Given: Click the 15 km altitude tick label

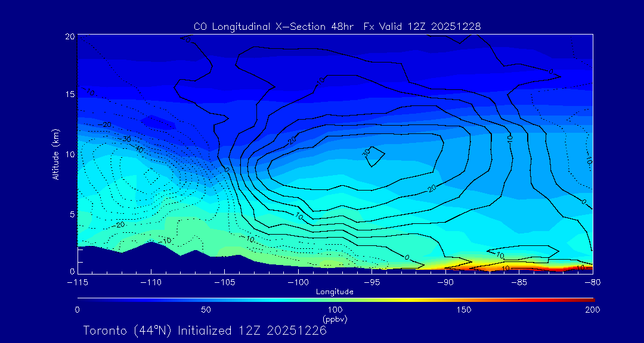Looking at the screenshot, I should (x=70, y=95).
